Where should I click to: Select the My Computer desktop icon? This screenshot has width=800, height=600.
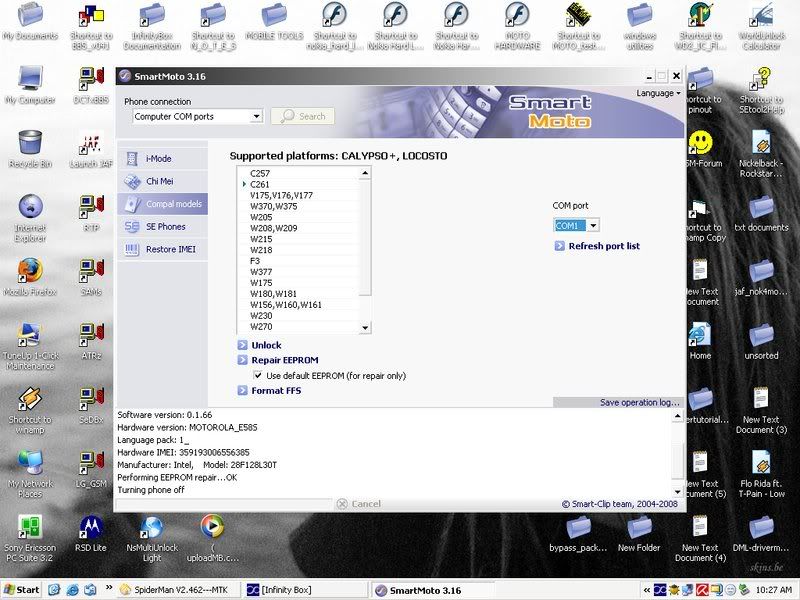[30, 85]
